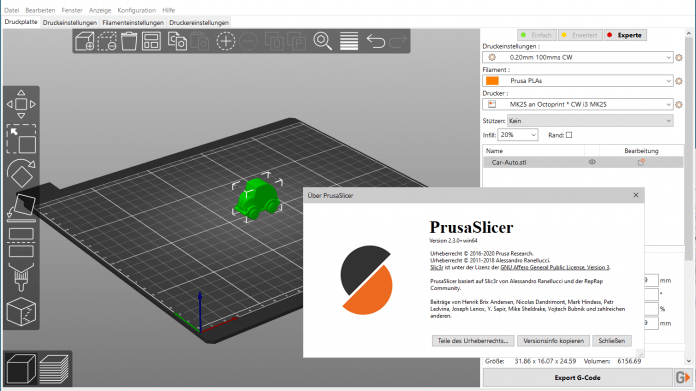Open the 0.20mm 100mms CW print preset dropdown
The height and width of the screenshot is (391, 696).
pyautogui.click(x=578, y=57)
